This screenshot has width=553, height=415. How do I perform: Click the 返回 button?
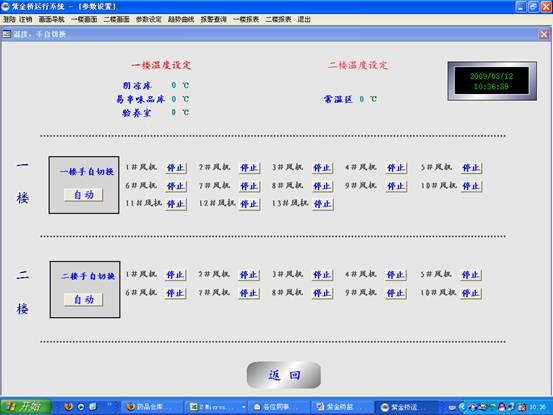[284, 375]
